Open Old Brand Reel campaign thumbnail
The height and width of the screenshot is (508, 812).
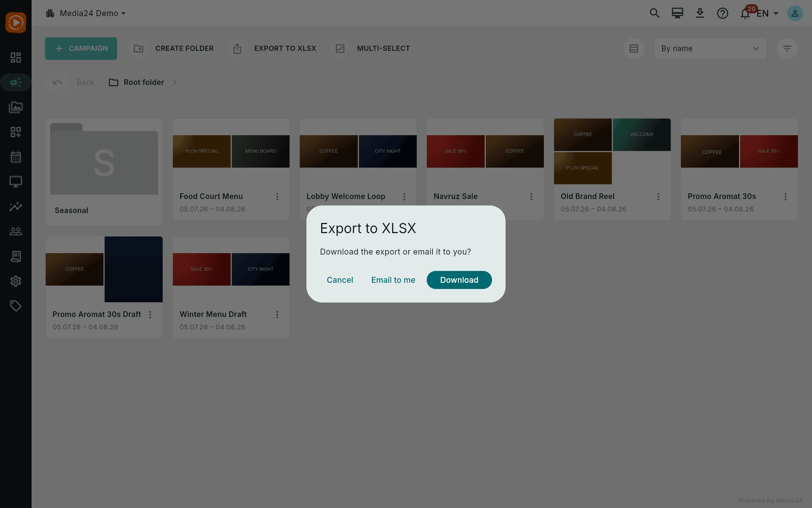point(612,152)
